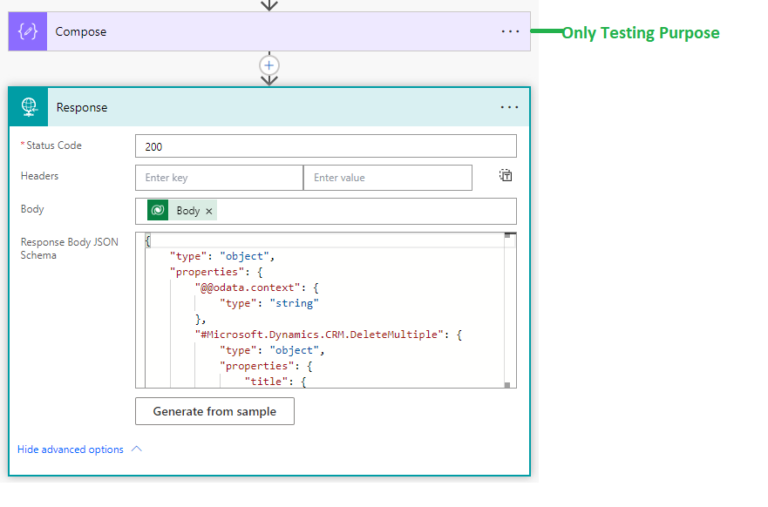Click the green Dataverse Body token icon

pyautogui.click(x=158, y=211)
